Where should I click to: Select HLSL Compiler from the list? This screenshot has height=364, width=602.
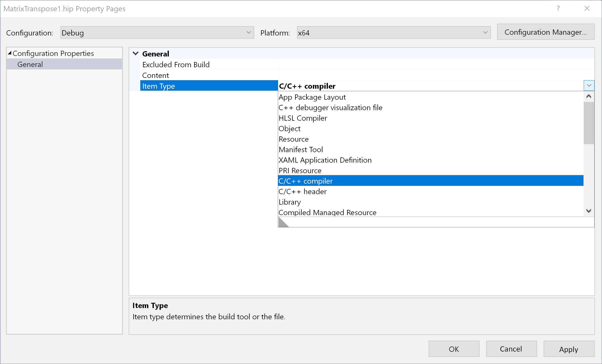303,118
